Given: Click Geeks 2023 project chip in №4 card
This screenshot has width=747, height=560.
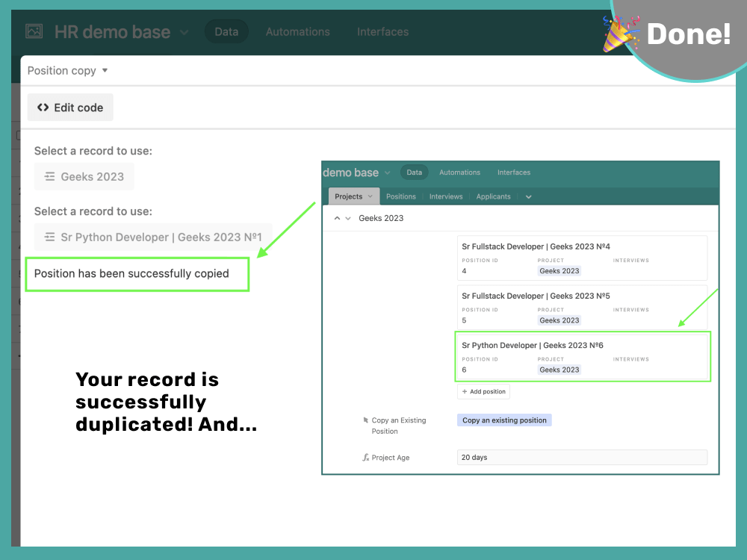Looking at the screenshot, I should [560, 271].
